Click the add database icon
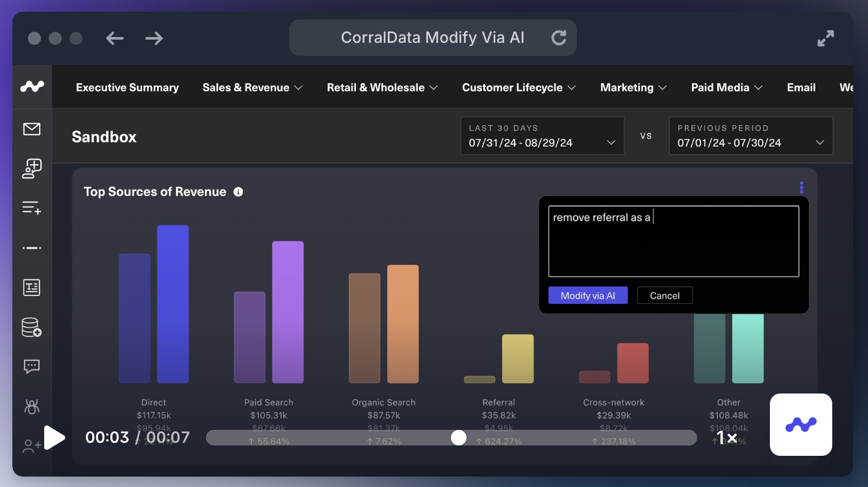Viewport: 868px width, 487px height. [x=32, y=327]
